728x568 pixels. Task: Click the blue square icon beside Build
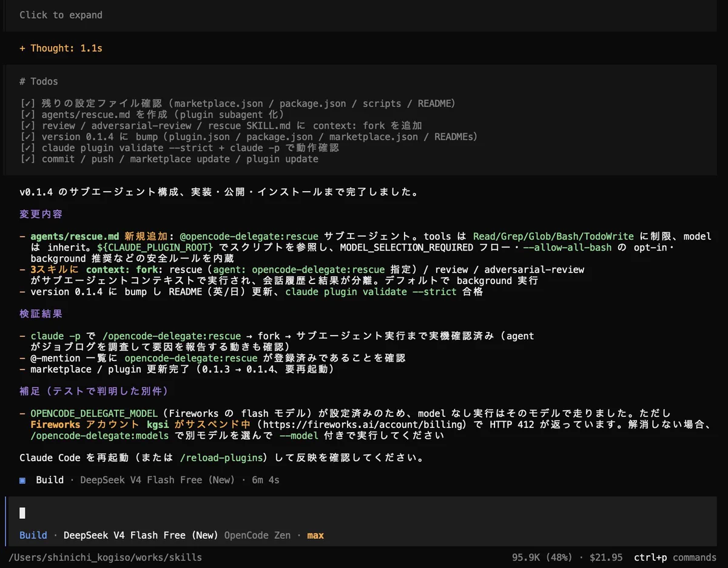point(22,480)
